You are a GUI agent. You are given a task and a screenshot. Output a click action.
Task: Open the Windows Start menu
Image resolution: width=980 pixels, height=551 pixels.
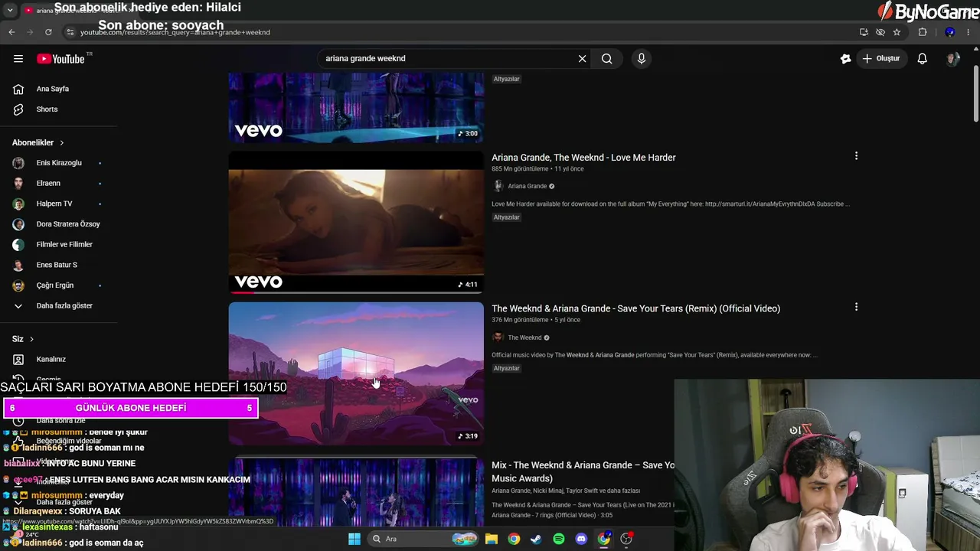click(354, 539)
